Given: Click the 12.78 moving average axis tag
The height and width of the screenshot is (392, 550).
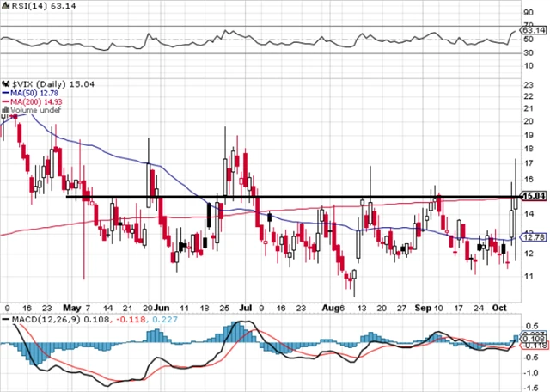Looking at the screenshot, I should tap(535, 237).
